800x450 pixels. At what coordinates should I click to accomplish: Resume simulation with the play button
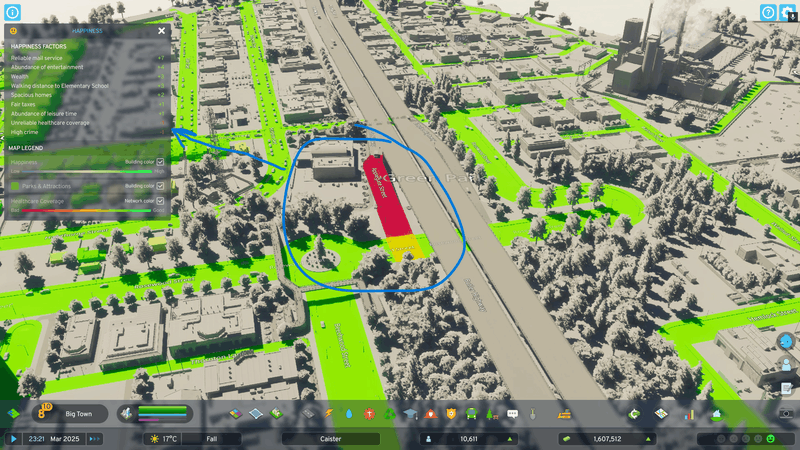[x=14, y=439]
